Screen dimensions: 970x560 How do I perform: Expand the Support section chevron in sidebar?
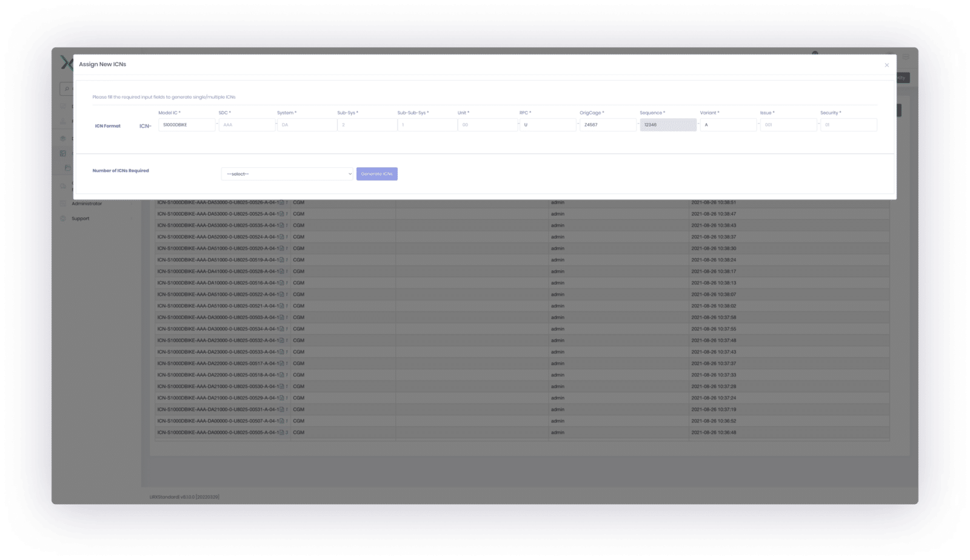coord(132,218)
